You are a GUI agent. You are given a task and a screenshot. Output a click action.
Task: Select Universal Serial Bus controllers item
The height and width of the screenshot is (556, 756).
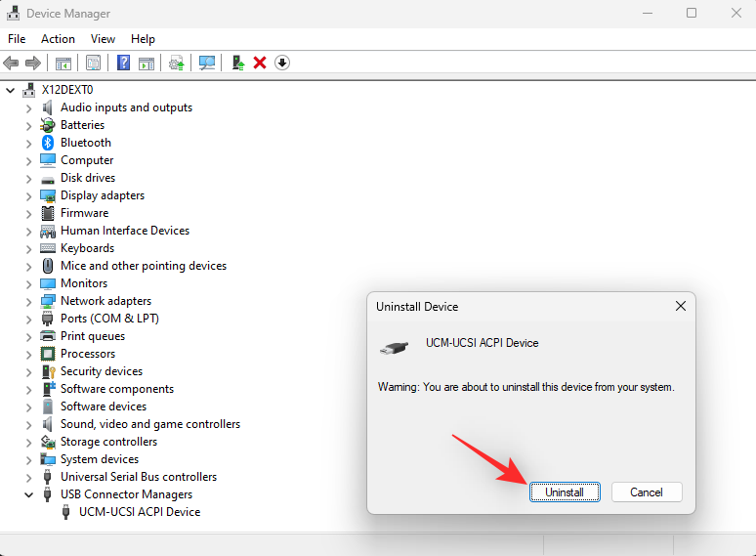tap(138, 477)
